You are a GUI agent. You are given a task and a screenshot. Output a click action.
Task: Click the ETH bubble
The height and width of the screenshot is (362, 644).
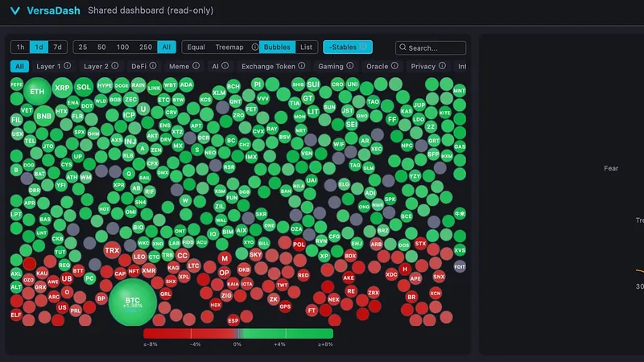(x=37, y=91)
